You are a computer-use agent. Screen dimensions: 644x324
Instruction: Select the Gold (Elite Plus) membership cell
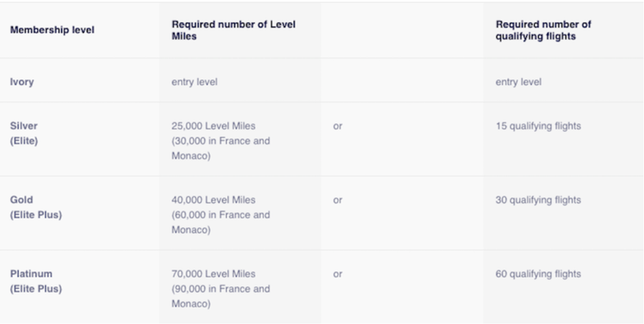coord(34,207)
